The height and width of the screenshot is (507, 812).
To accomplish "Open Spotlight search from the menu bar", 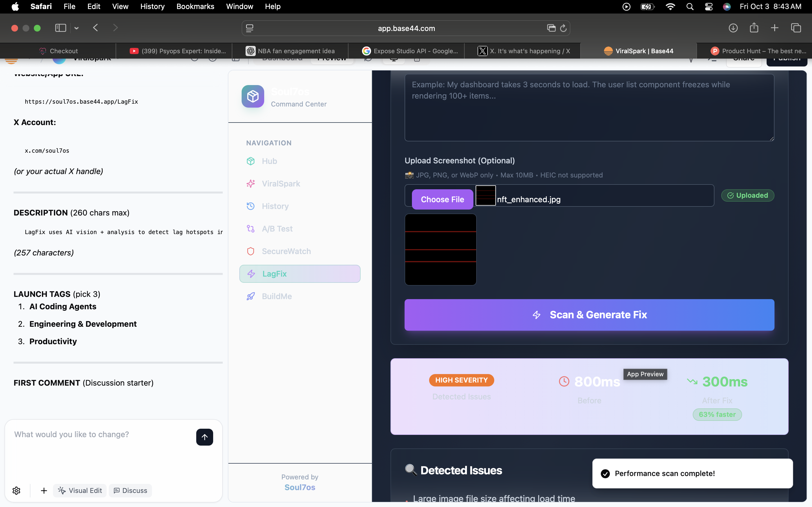I will 690,6.
